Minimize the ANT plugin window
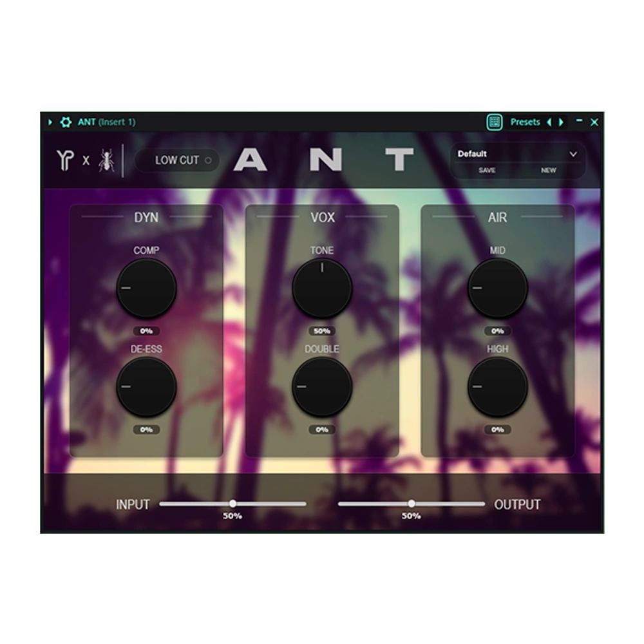Image resolution: width=644 pixels, height=644 pixels. (579, 120)
